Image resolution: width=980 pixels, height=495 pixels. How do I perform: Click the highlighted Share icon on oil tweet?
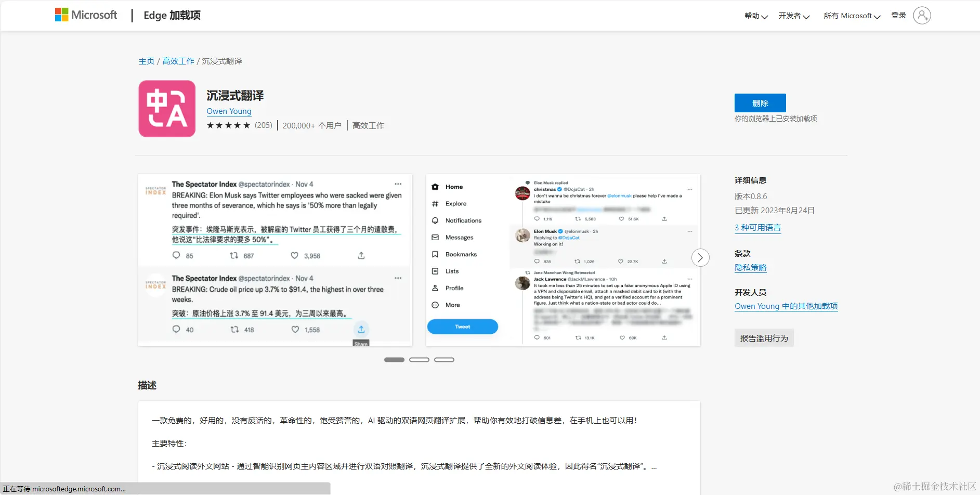coord(361,329)
